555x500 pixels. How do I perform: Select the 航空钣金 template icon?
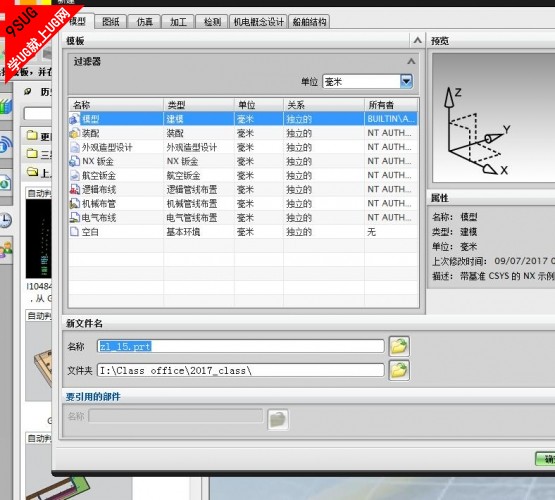click(75, 176)
